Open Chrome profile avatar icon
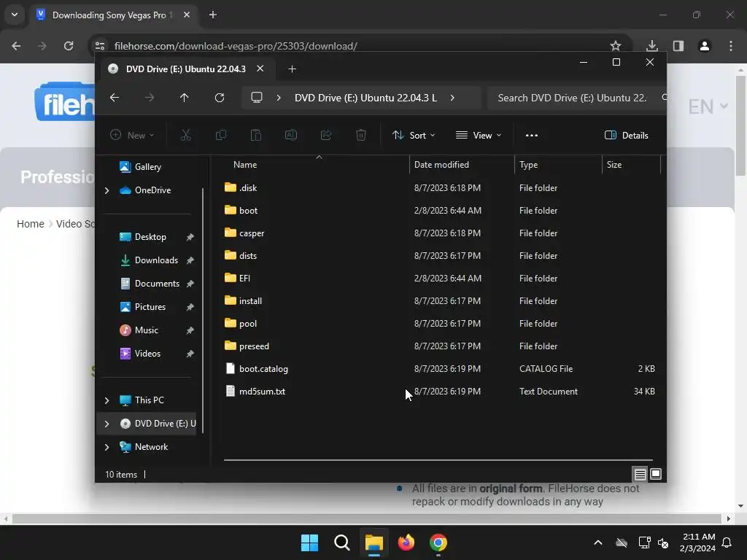 [x=705, y=46]
